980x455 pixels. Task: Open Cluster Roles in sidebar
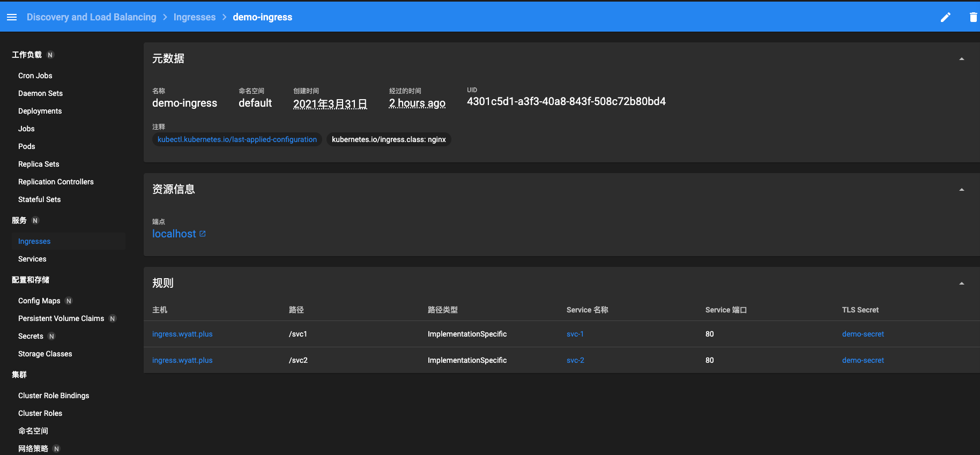(40, 413)
